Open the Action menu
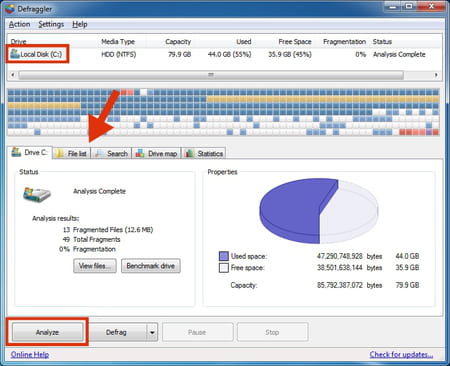 pyautogui.click(x=19, y=24)
